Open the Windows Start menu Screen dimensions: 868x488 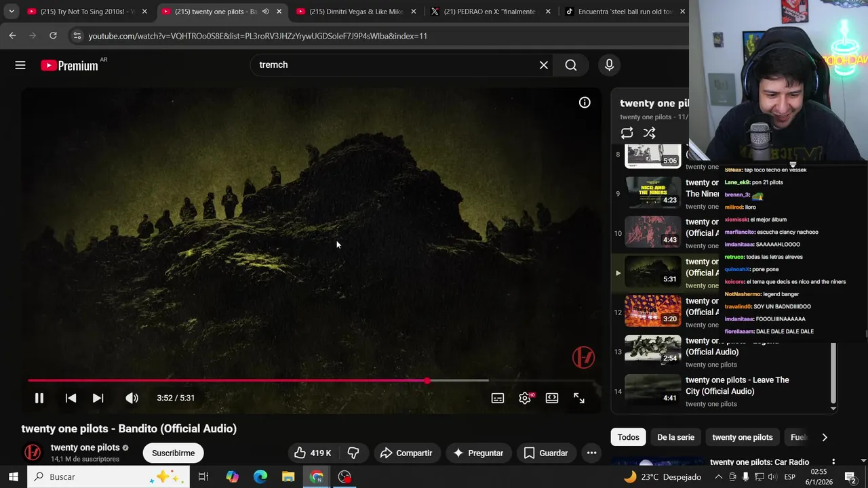pos(13,476)
